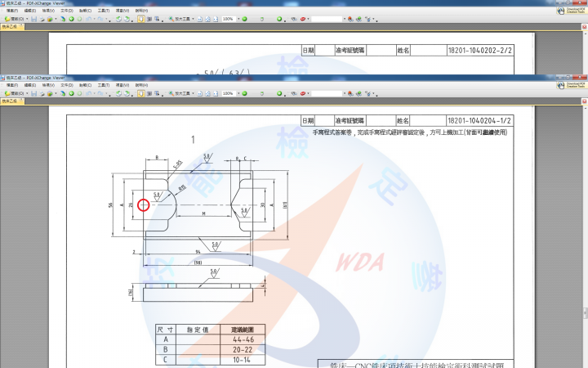Click the green Previous View icon in lower window

(x=71, y=93)
